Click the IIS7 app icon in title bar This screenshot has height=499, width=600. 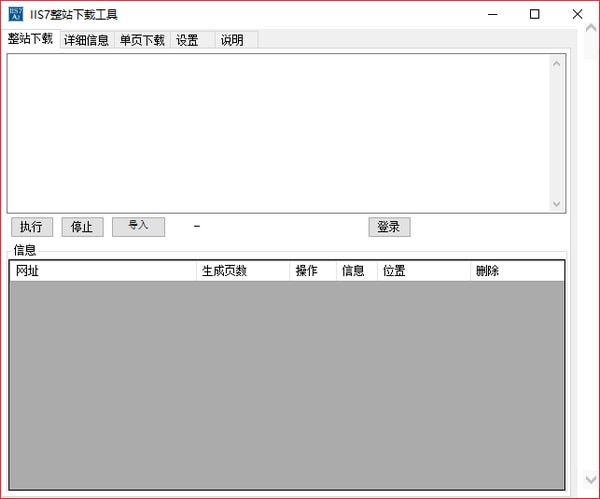[15, 14]
